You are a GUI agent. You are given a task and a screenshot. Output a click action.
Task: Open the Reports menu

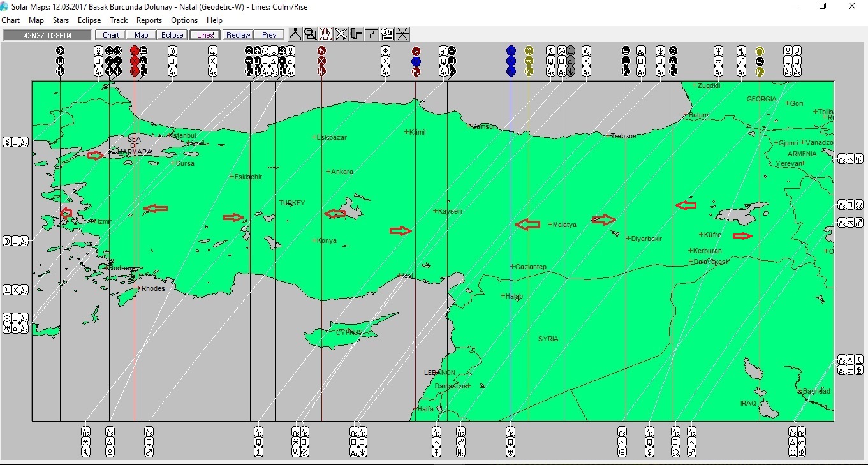149,20
